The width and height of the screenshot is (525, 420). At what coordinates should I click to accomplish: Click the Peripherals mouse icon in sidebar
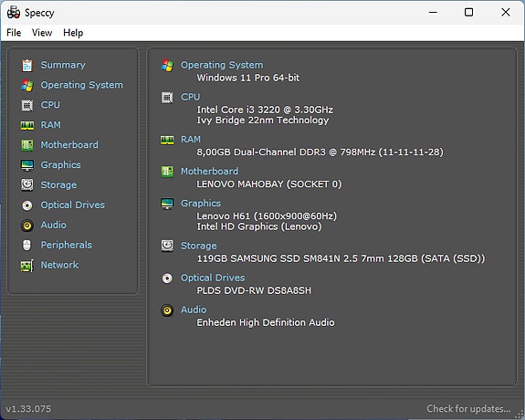point(27,246)
